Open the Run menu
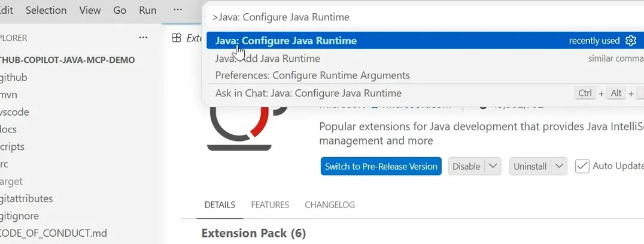 pyautogui.click(x=147, y=10)
